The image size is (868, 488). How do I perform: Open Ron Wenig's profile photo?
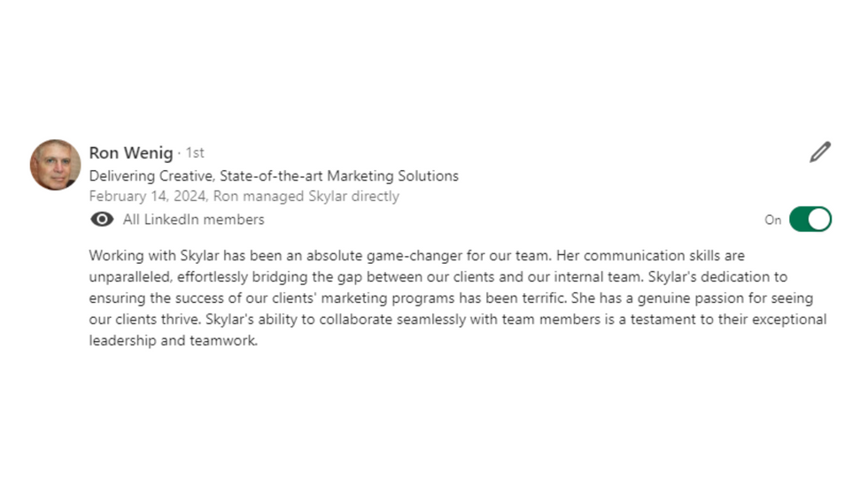click(56, 164)
